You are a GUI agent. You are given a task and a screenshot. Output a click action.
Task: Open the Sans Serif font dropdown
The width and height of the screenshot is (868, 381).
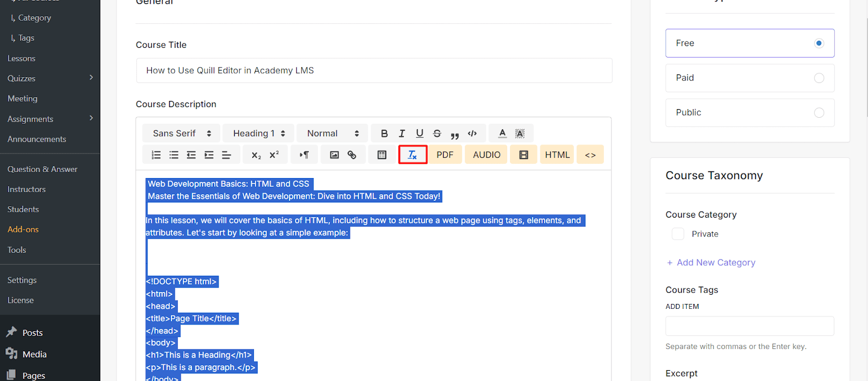[181, 134]
